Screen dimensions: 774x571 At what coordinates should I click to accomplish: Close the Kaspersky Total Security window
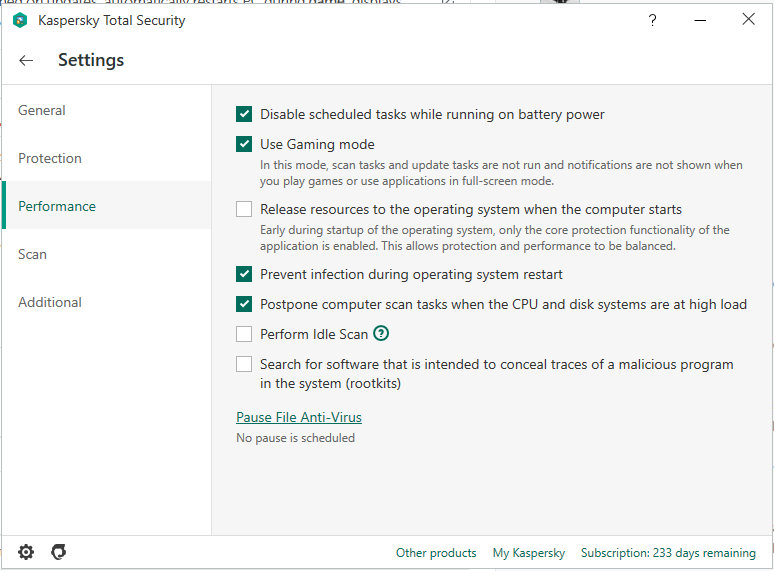tap(748, 19)
